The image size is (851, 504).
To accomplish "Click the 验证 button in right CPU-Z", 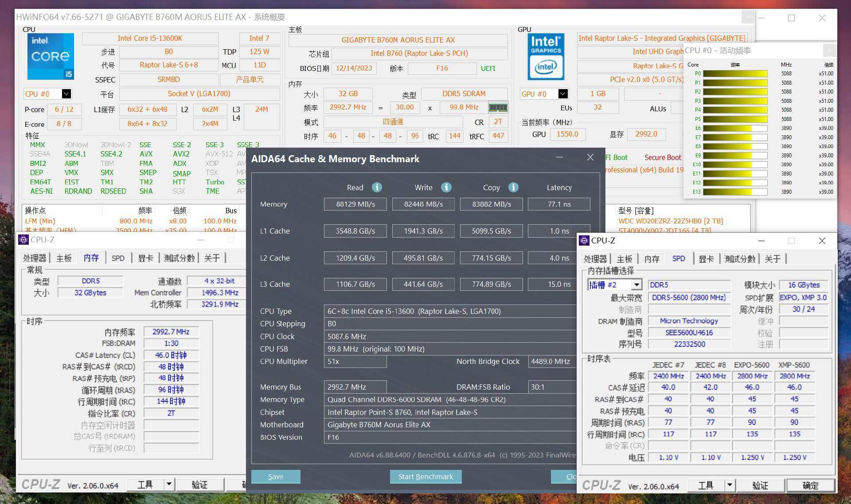I will pos(760,485).
